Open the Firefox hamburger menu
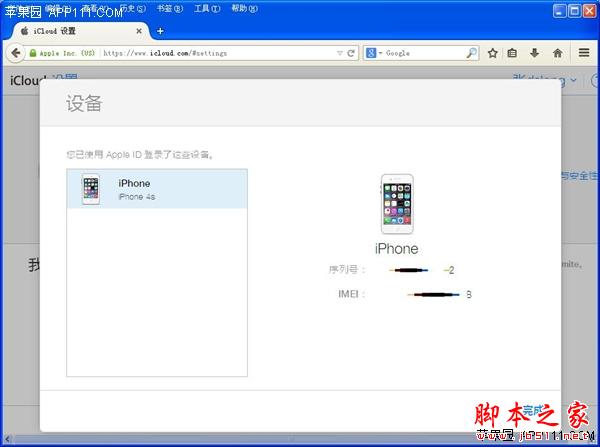 pos(584,52)
